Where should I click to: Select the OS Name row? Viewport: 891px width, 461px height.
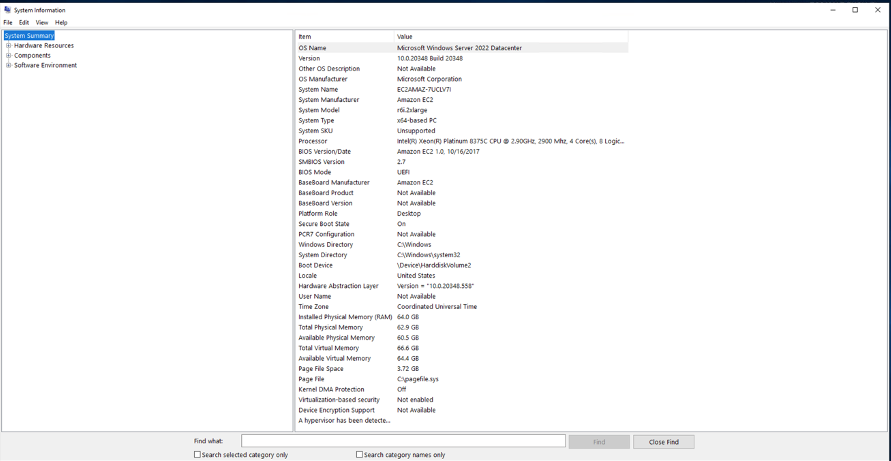pyautogui.click(x=462, y=48)
